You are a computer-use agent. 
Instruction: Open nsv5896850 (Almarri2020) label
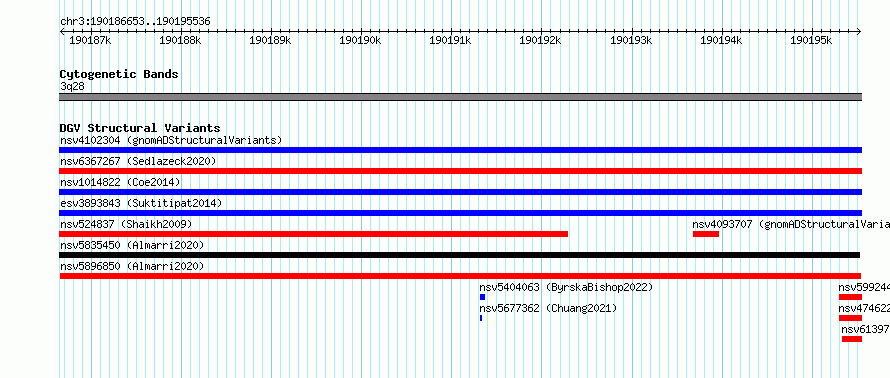pos(132,266)
